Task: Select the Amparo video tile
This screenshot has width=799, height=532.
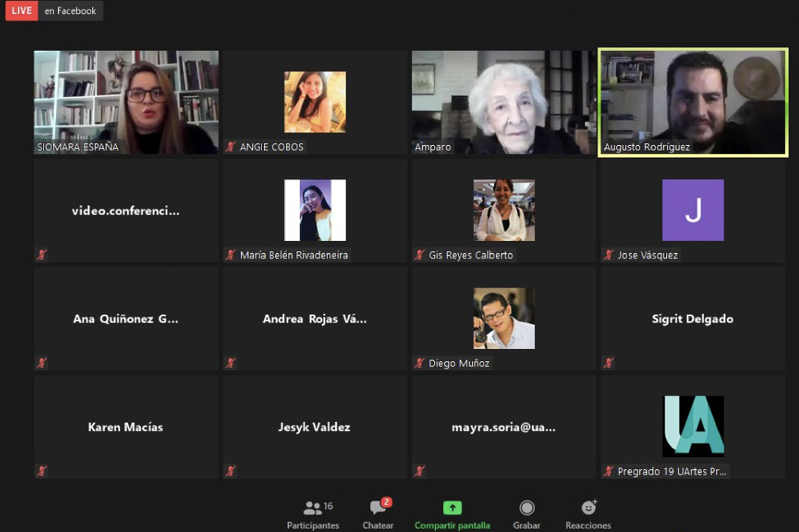Action: point(504,102)
